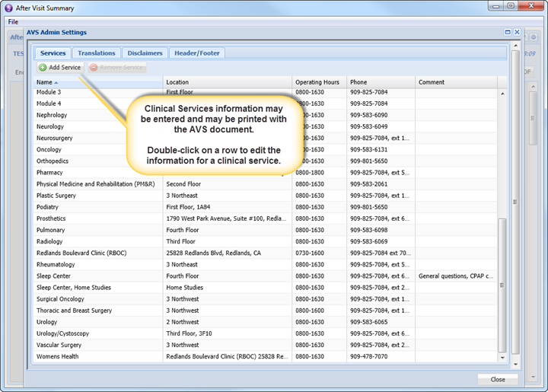Click the Prosthetics location '1790 West Park Avenue'
The height and width of the screenshot is (392, 548).
[x=228, y=218]
